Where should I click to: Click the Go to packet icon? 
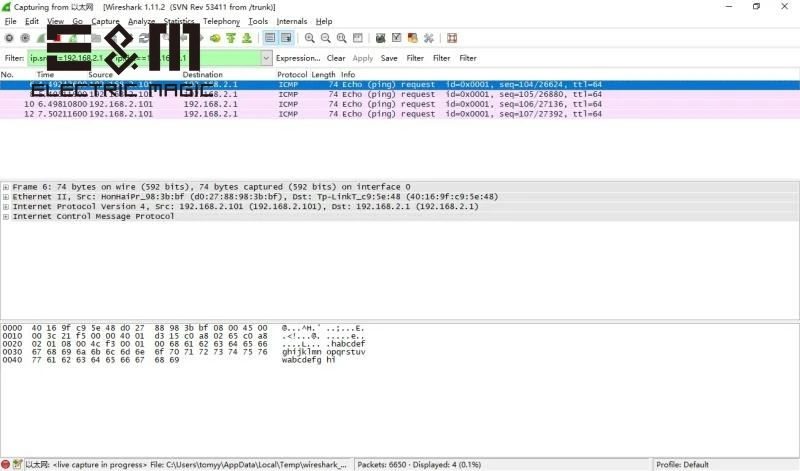coord(215,38)
